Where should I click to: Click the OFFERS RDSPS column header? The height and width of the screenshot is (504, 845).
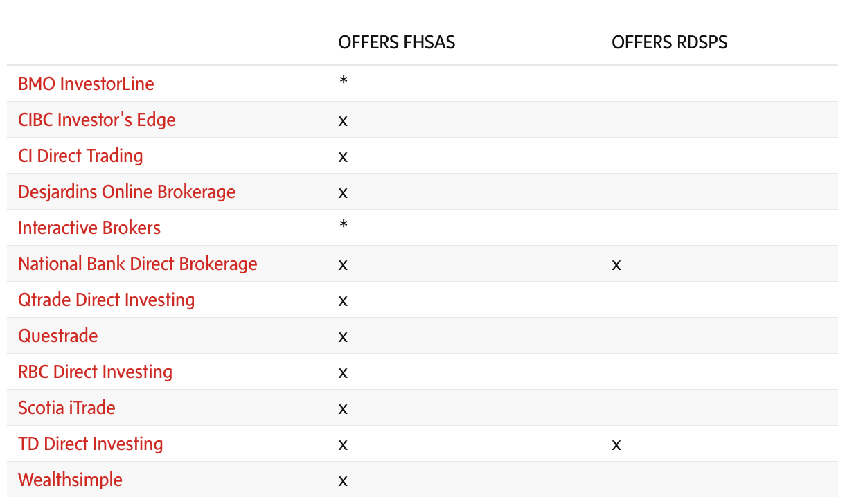click(x=670, y=43)
